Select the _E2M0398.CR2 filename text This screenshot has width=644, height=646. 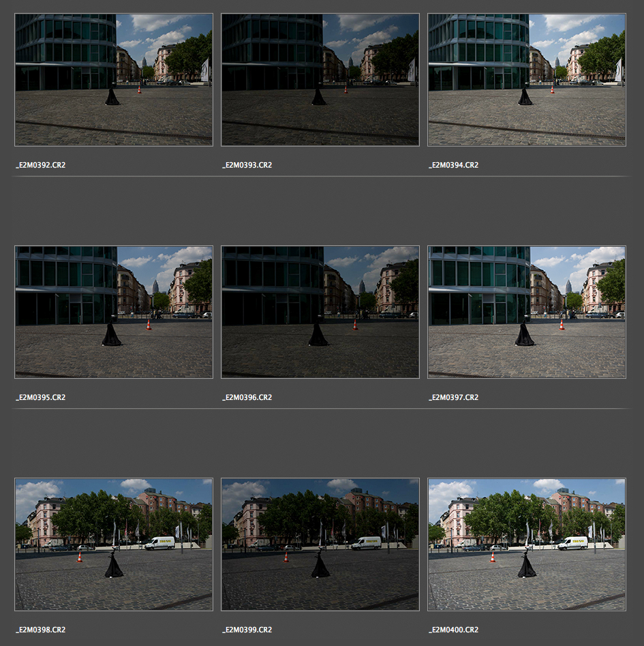[41, 630]
